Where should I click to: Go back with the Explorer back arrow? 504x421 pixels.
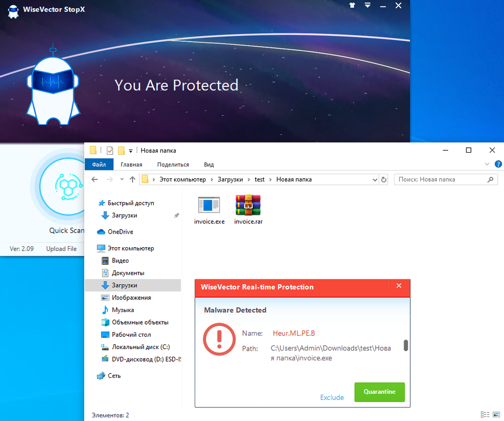point(95,179)
